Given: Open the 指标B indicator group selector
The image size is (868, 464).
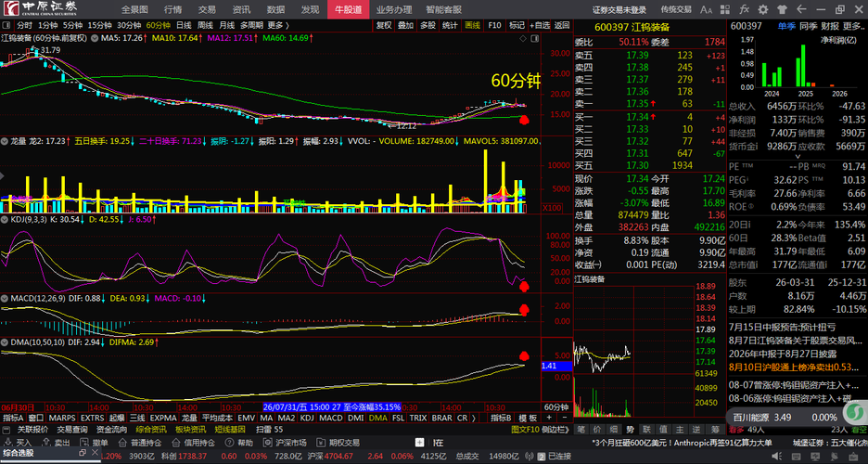Looking at the screenshot, I should point(502,418).
